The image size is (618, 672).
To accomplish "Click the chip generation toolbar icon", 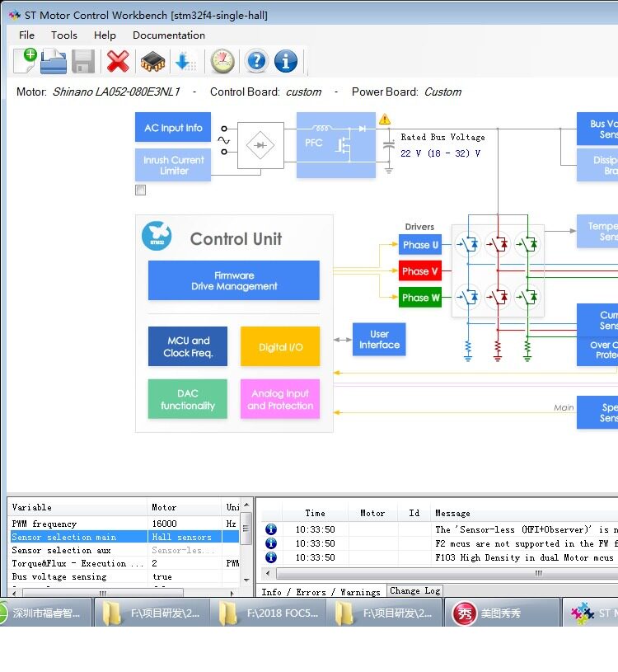I will pyautogui.click(x=152, y=62).
